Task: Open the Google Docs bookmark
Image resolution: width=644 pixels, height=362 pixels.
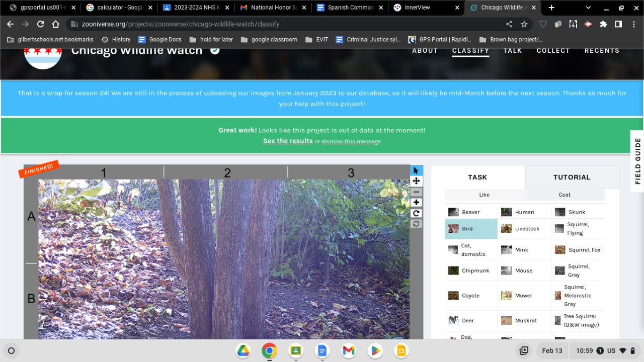Action: 159,39
